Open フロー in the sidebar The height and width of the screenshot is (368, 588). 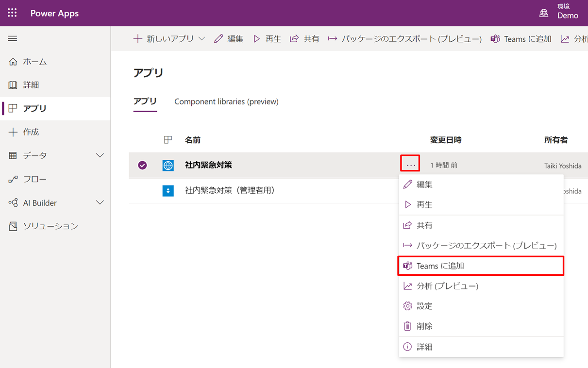[x=55, y=179]
